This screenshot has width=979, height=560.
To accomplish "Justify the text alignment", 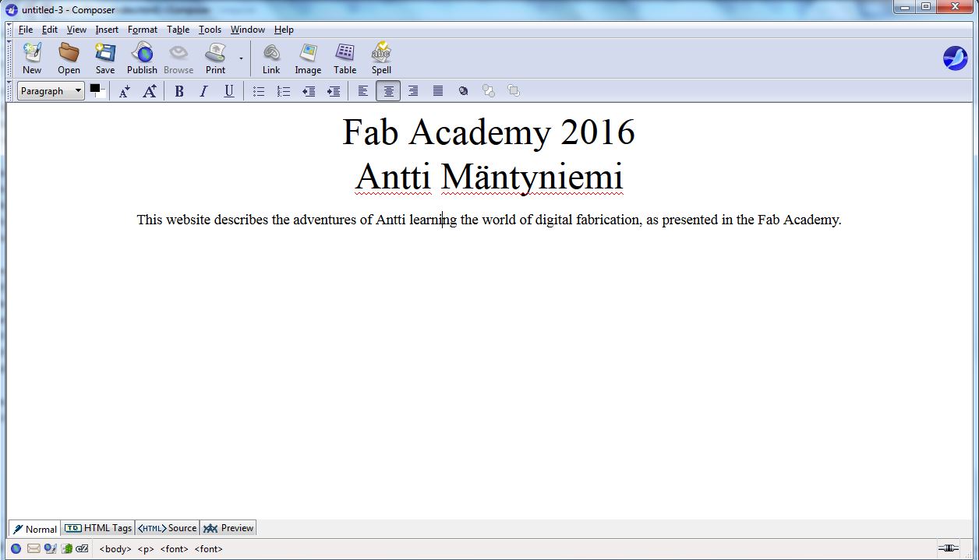I will tap(438, 91).
